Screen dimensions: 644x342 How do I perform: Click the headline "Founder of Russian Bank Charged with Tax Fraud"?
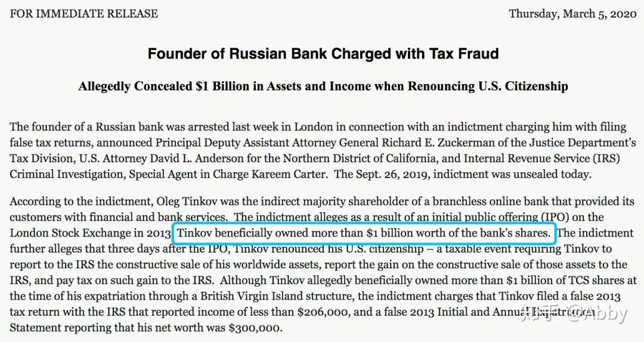323,54
